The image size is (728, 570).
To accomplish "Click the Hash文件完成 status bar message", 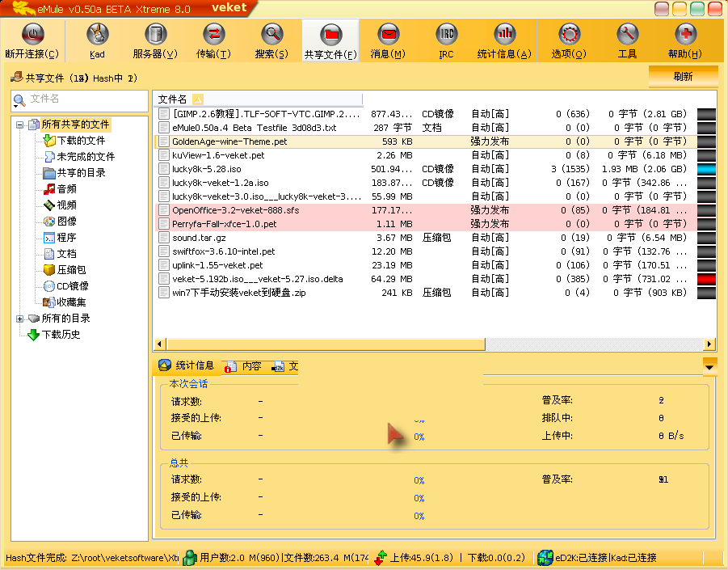I will coord(92,558).
